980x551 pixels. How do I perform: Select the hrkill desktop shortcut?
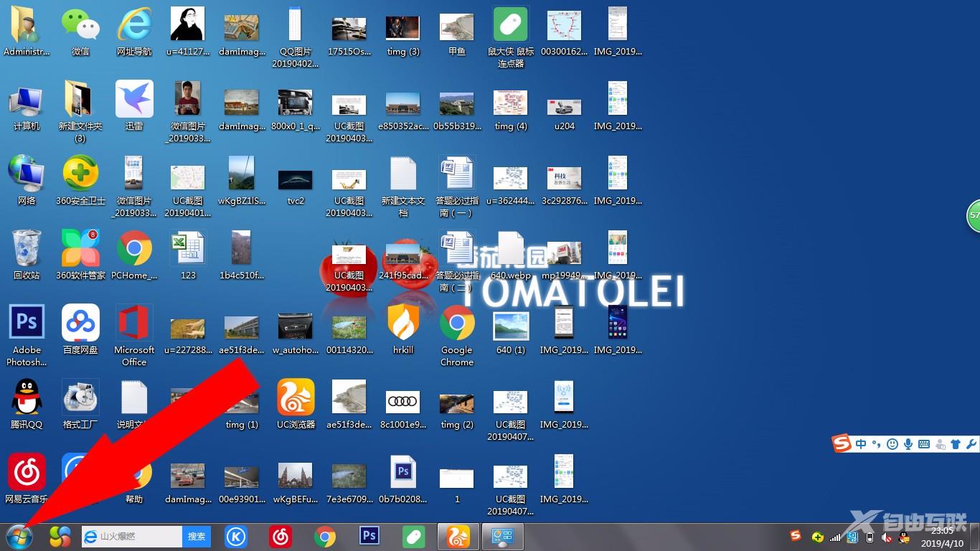pos(403,331)
